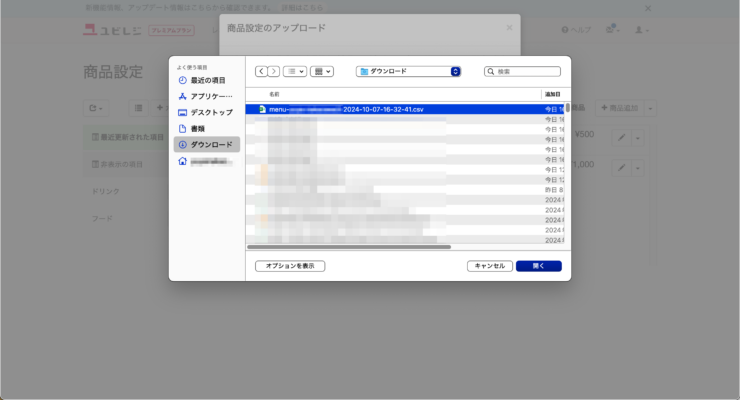Close the 商品設定のアップロード dialog

[x=509, y=28]
